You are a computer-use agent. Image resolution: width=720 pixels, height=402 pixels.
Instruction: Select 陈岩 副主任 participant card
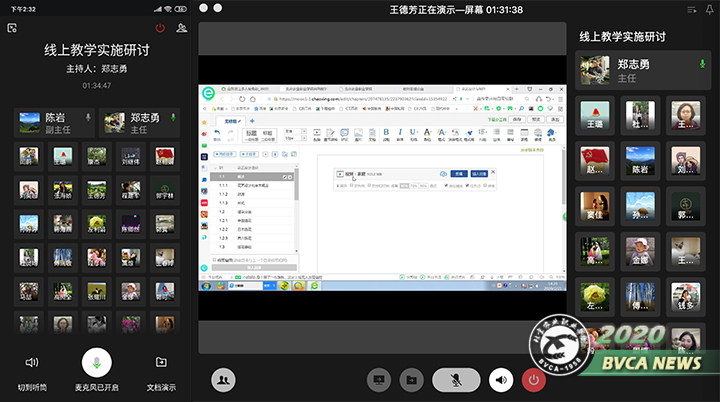pyautogui.click(x=55, y=123)
